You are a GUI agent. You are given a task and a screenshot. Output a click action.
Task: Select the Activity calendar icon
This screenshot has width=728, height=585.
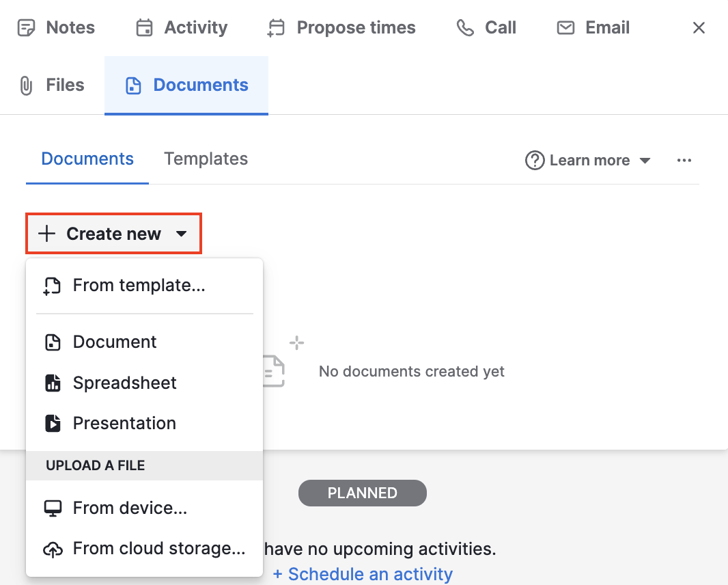[x=143, y=27]
